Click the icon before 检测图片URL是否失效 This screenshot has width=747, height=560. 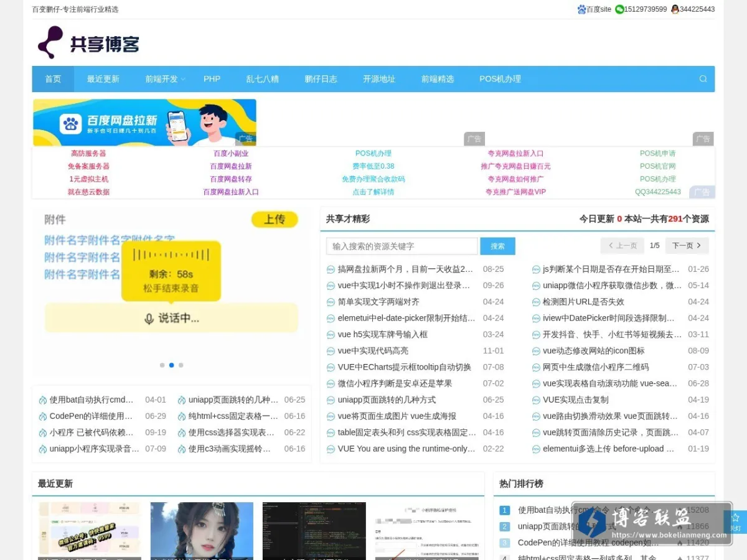536,302
